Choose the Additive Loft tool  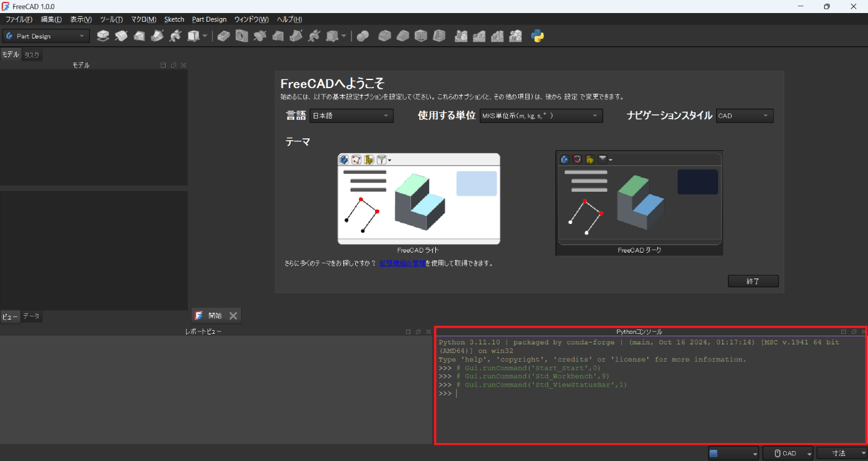pyautogui.click(x=139, y=36)
